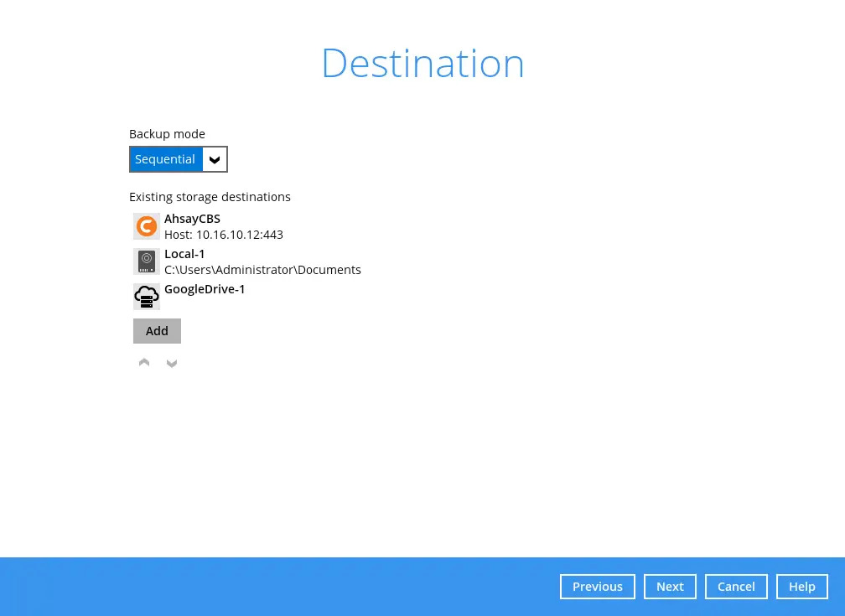The width and height of the screenshot is (845, 616).
Task: Click the Existing storage destinations label
Action: click(x=210, y=197)
